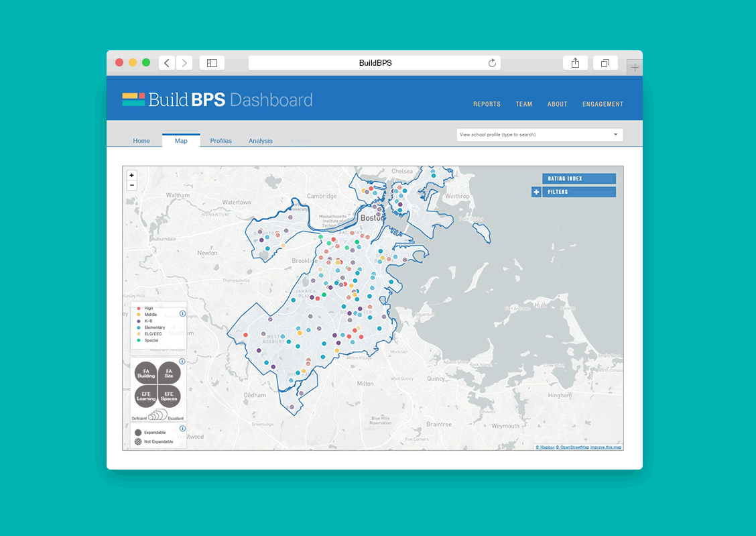Image resolution: width=756 pixels, height=536 pixels.
Task: Switch to the Analysis tab
Action: click(x=260, y=141)
